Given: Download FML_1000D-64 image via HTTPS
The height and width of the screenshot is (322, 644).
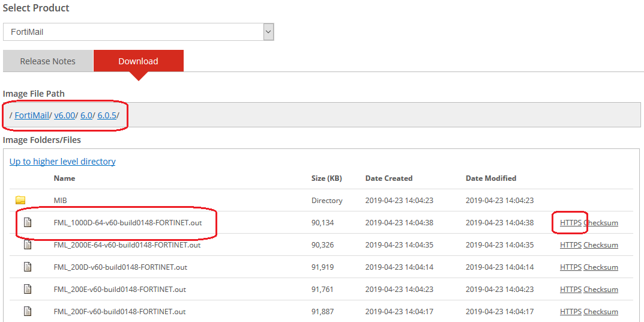Looking at the screenshot, I should pyautogui.click(x=570, y=223).
